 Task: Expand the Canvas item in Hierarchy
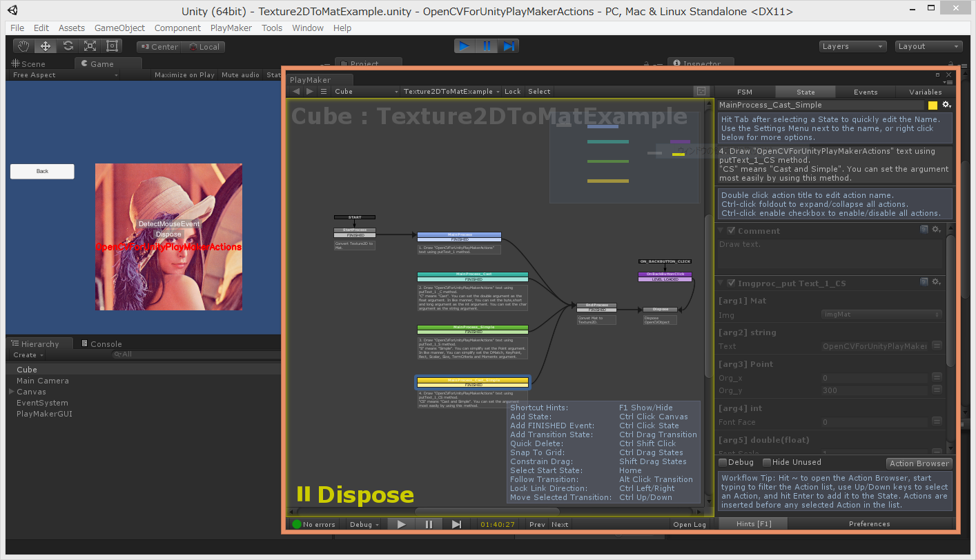11,392
